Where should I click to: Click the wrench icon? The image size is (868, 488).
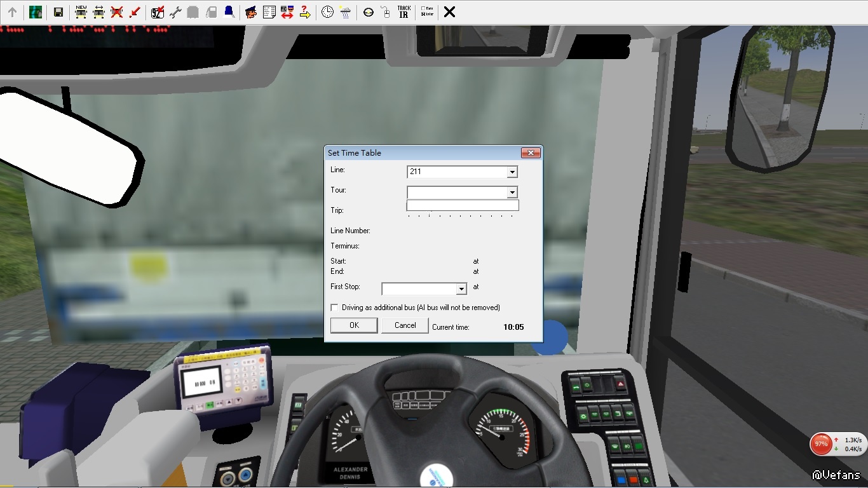(175, 12)
